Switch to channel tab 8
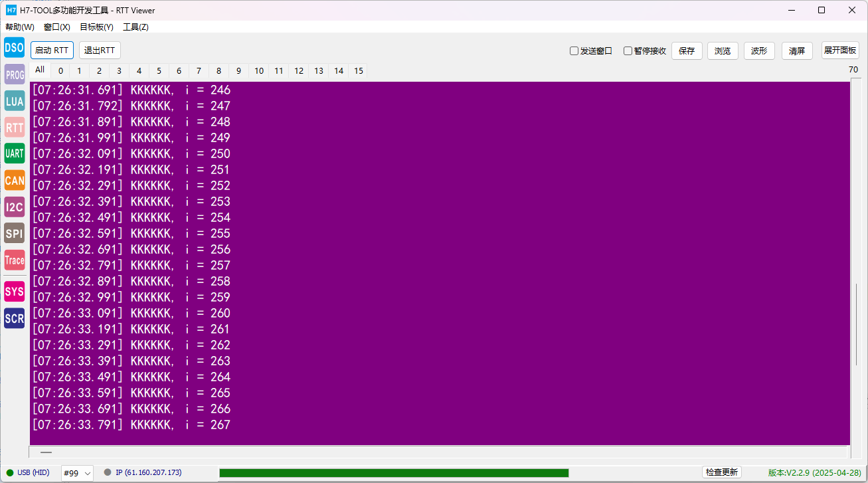This screenshot has height=483, width=868. coord(219,71)
